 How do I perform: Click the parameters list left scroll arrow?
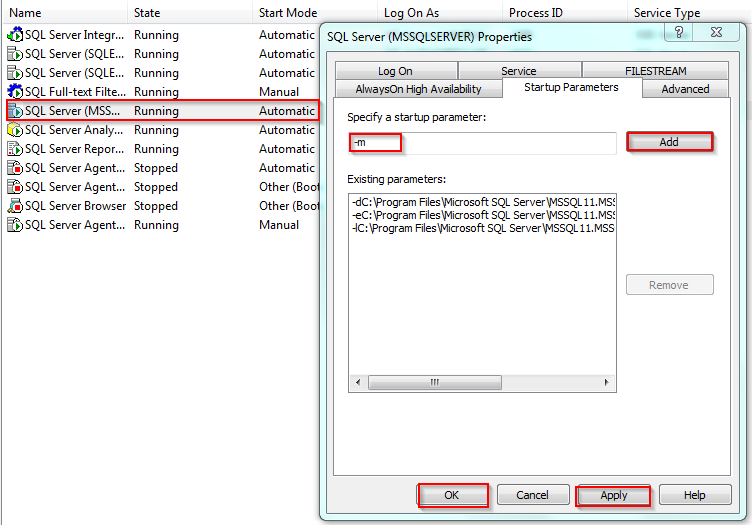coord(358,382)
